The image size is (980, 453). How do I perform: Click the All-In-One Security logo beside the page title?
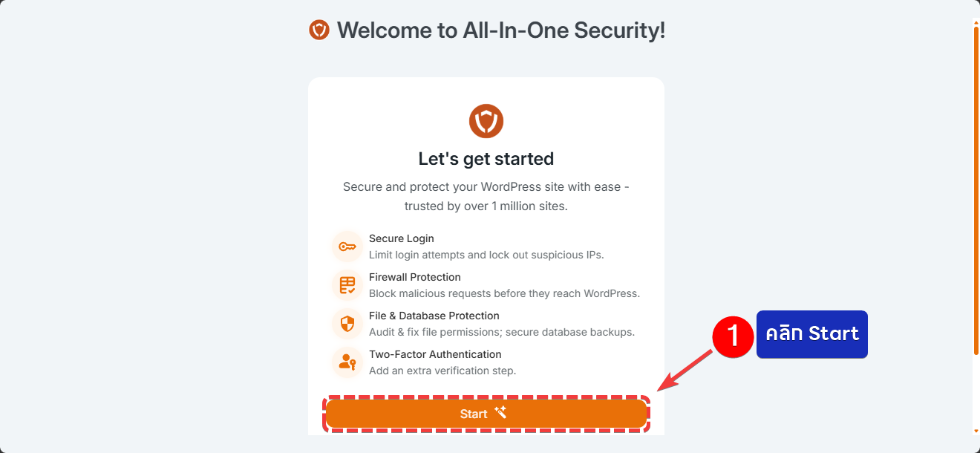[319, 30]
